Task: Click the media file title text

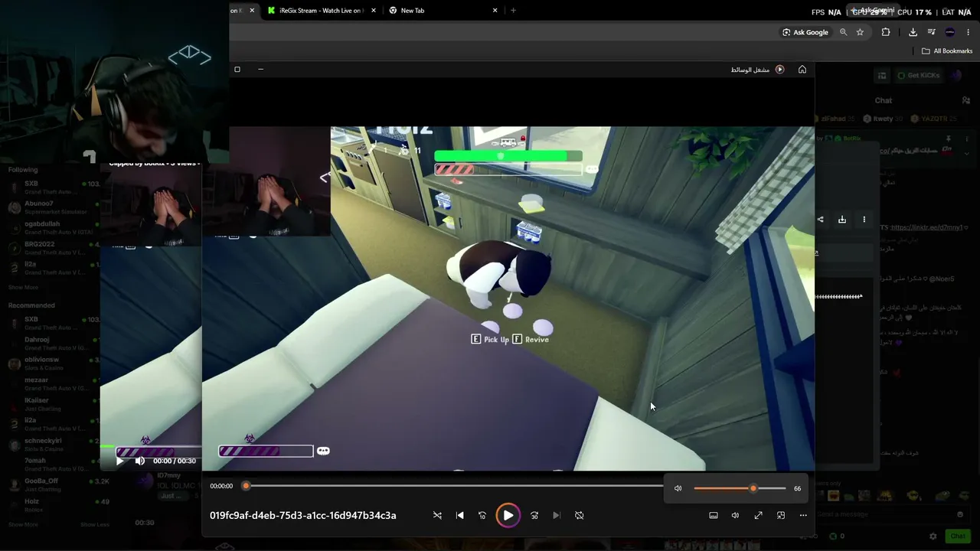Action: tap(303, 516)
